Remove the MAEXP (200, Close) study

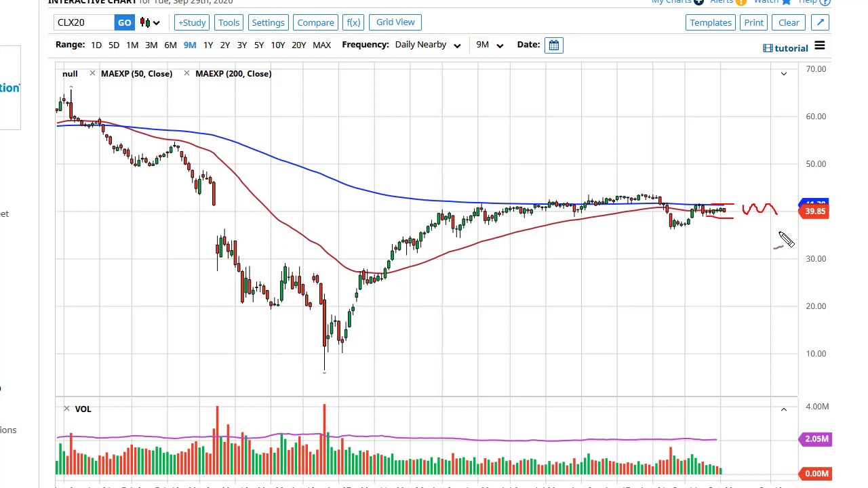pyautogui.click(x=186, y=73)
